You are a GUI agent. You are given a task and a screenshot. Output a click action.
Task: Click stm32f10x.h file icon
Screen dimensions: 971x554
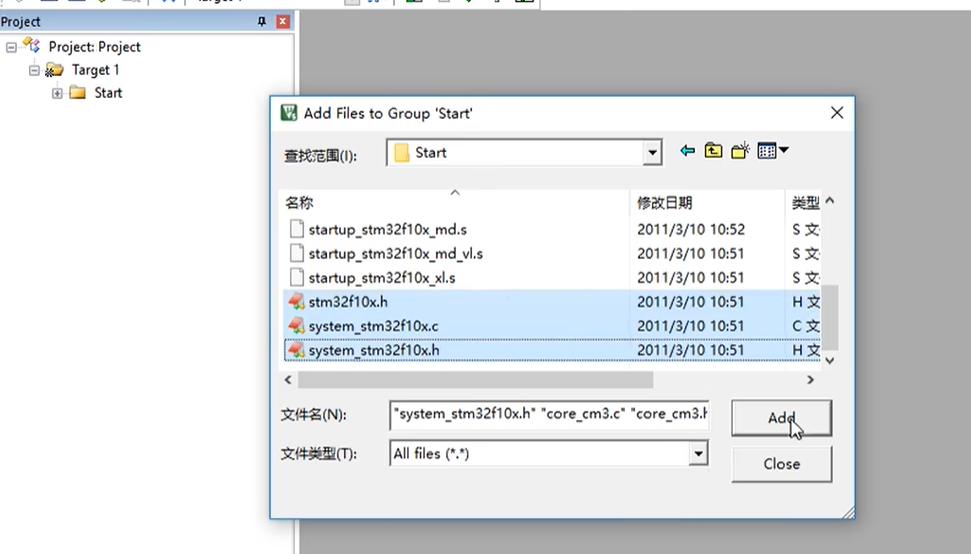pos(297,302)
